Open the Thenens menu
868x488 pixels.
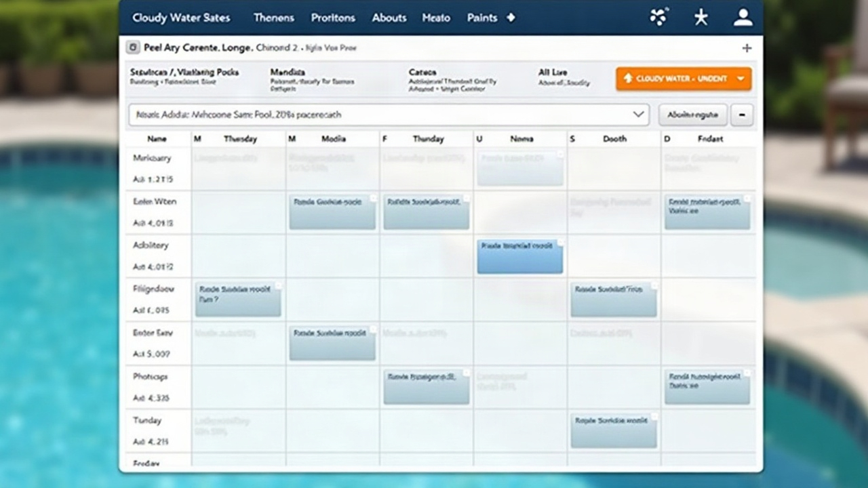[275, 18]
